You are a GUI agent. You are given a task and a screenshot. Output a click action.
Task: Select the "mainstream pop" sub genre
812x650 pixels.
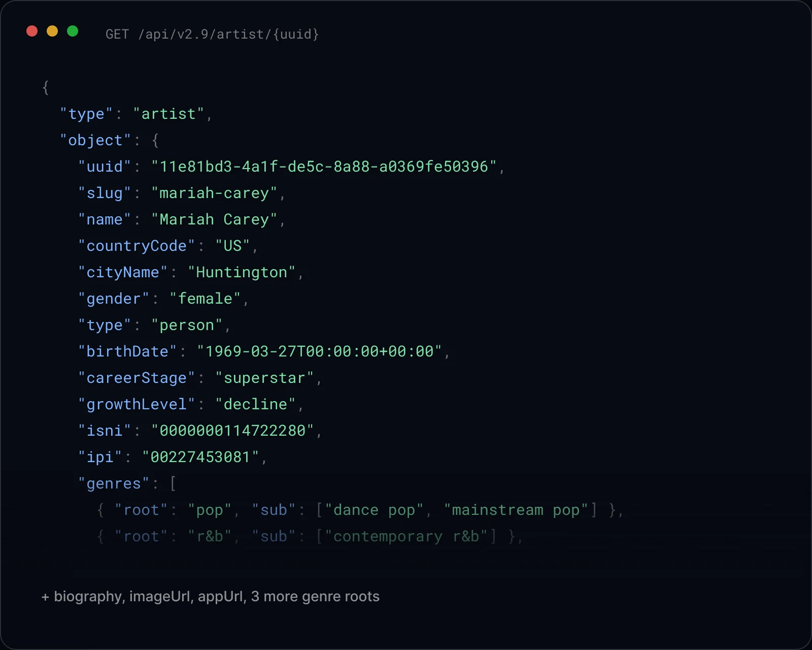516,510
